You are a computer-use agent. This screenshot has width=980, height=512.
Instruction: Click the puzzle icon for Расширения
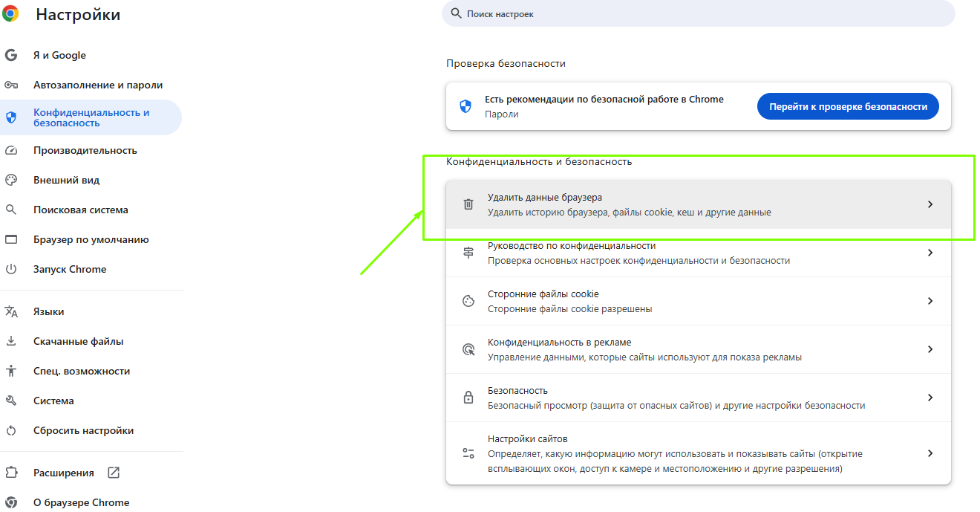pos(10,473)
